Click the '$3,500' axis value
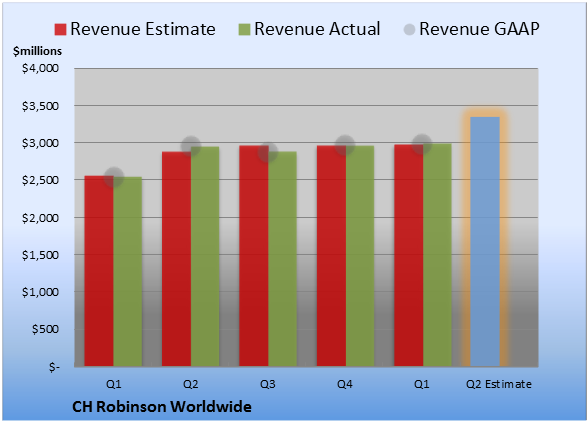Screen dimensions: 588x422 pos(40,106)
